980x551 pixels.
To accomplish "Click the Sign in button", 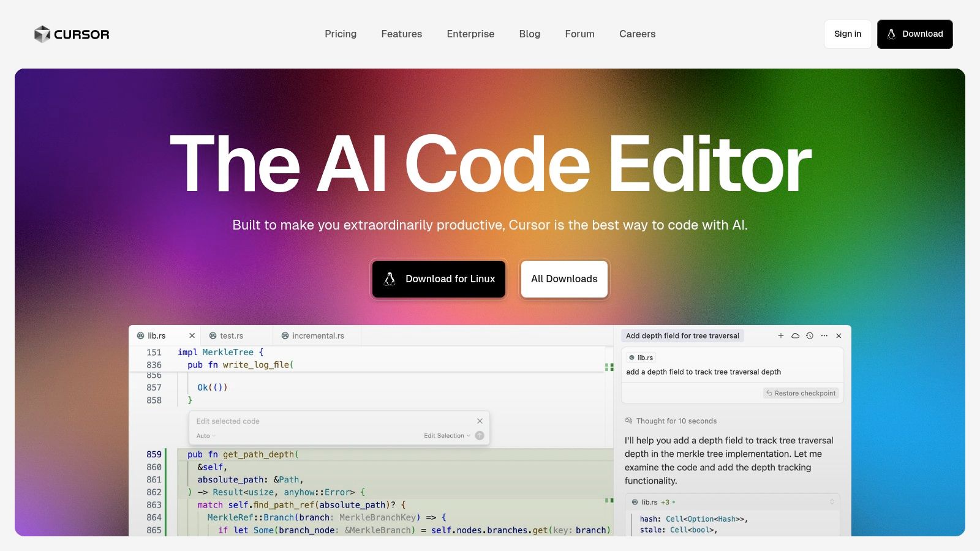I will [x=848, y=34].
